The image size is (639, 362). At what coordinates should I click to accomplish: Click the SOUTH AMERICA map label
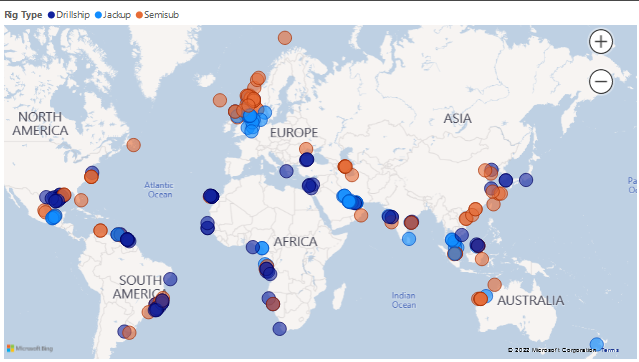tap(140, 287)
